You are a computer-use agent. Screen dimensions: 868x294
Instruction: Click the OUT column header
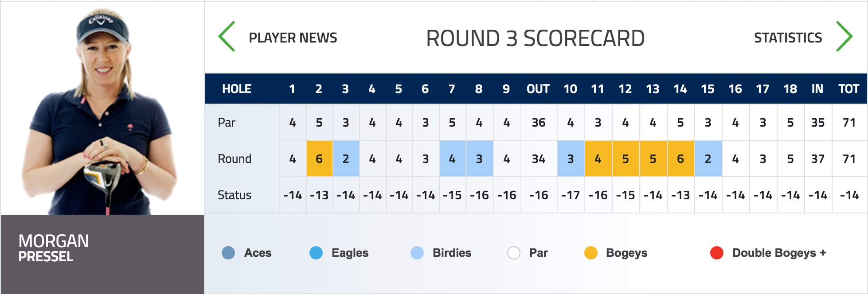click(538, 89)
